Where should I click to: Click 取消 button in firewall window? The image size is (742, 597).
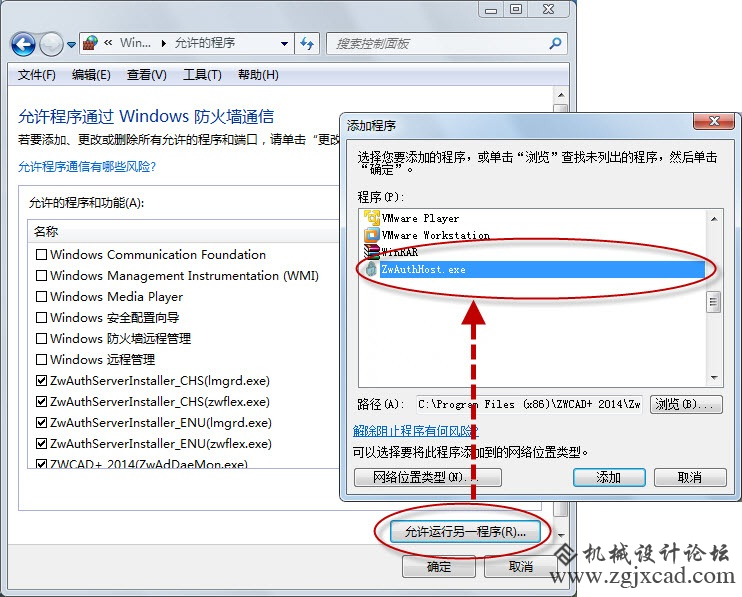pyautogui.click(x=521, y=566)
